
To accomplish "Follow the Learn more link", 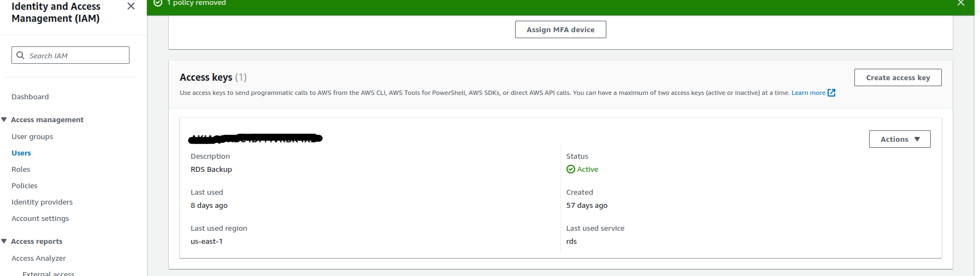I will pyautogui.click(x=808, y=93).
